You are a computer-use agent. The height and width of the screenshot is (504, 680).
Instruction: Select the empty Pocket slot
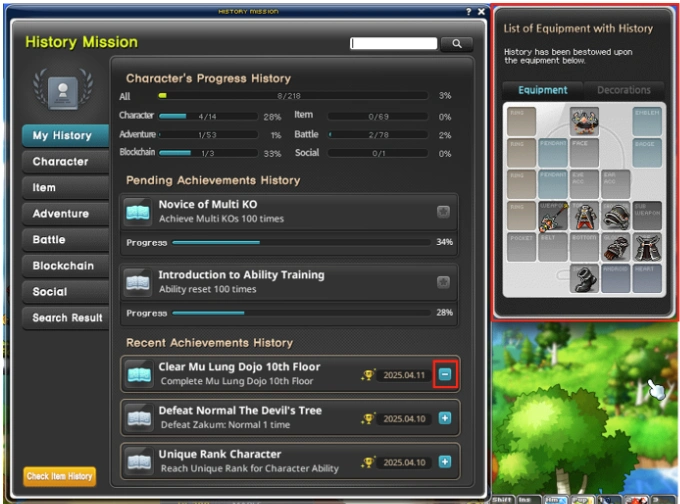point(521,247)
